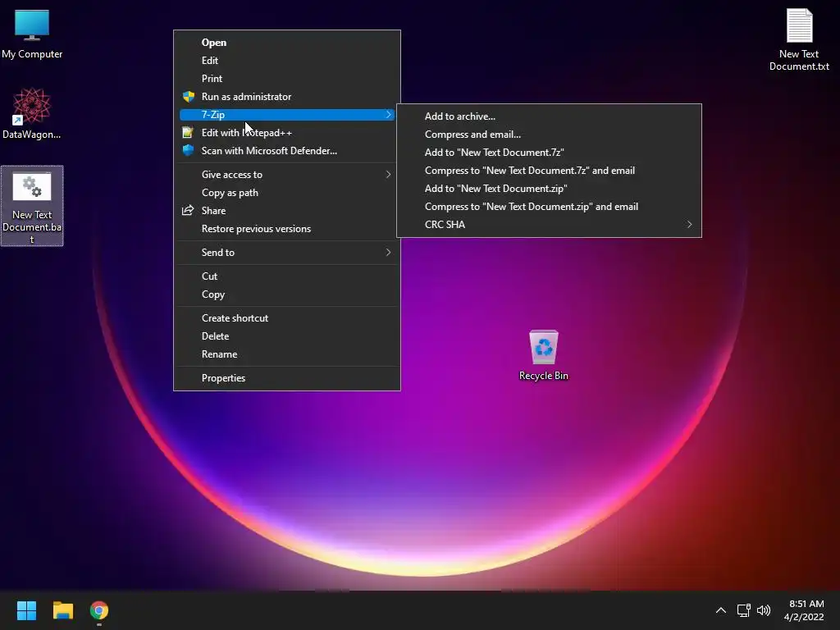840x630 pixels.
Task: Choose Copy in the context menu
Action: (286, 294)
